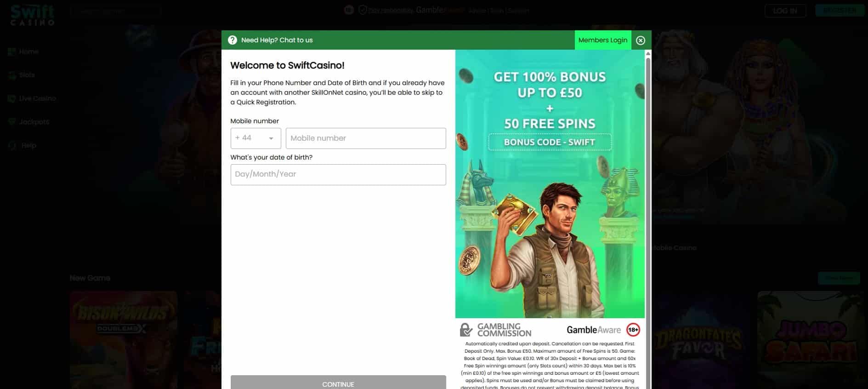Click the Home icon in the sidebar
The height and width of the screenshot is (389, 868).
coord(12,52)
